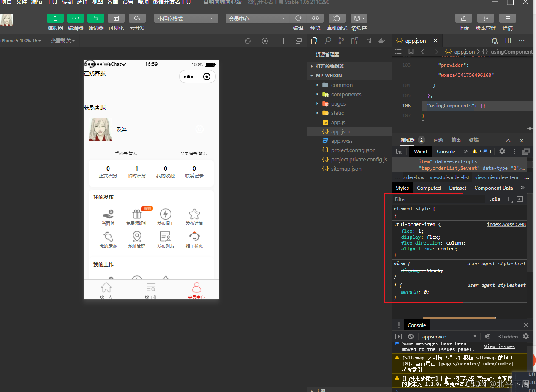536x392 pixels.
Task: Split the editor view
Action: click(508, 41)
